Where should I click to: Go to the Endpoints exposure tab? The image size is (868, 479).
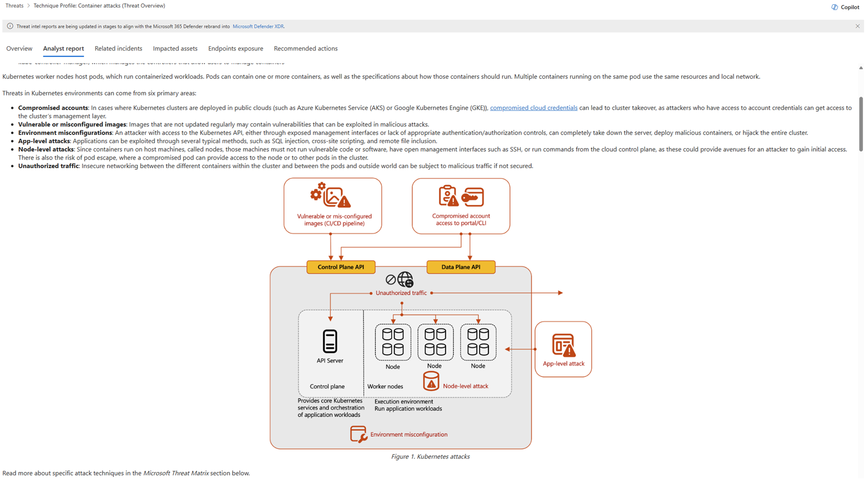[x=235, y=48]
